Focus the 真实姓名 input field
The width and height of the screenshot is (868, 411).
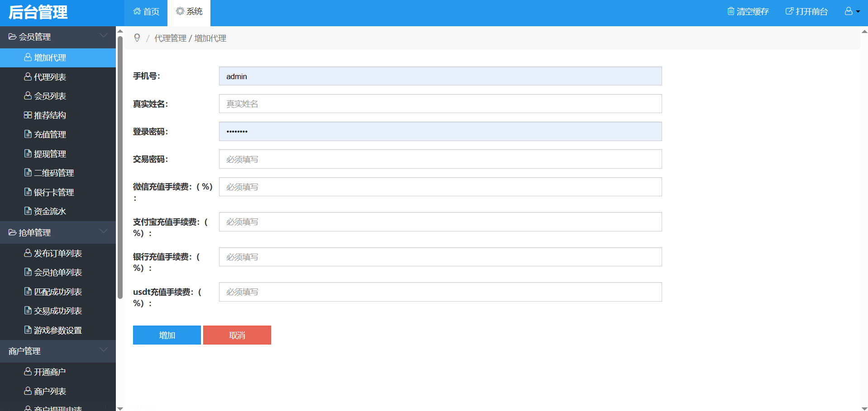pyautogui.click(x=440, y=104)
